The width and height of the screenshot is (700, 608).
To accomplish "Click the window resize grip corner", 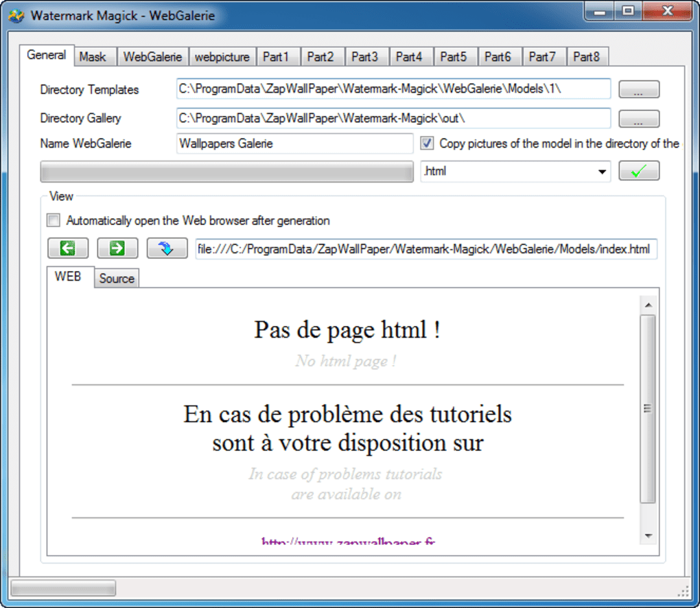I will (x=684, y=592).
